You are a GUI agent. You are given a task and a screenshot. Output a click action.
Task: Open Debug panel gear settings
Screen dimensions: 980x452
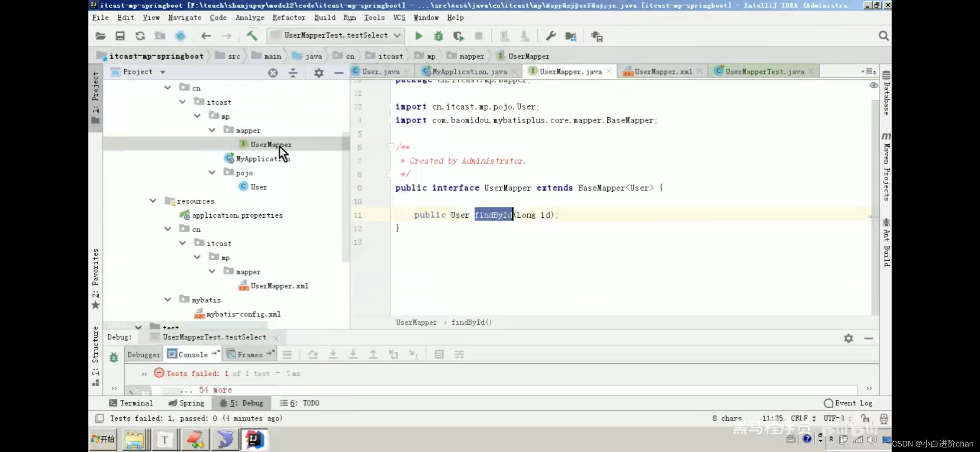click(848, 338)
